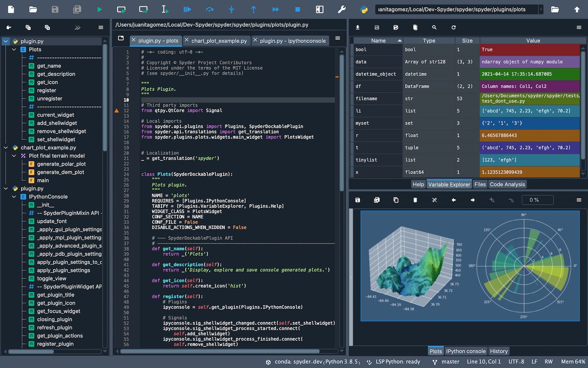Switch to the Help pane
The width and height of the screenshot is (588, 368).
[418, 184]
